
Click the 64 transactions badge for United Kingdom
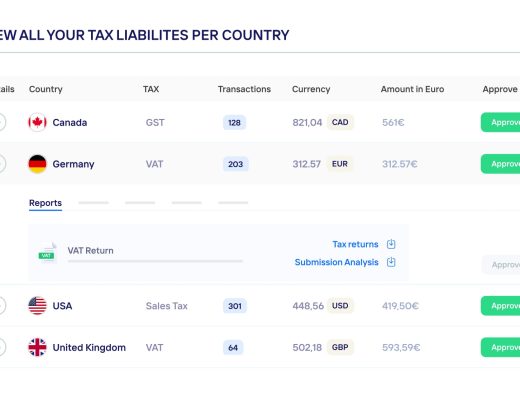tap(233, 348)
